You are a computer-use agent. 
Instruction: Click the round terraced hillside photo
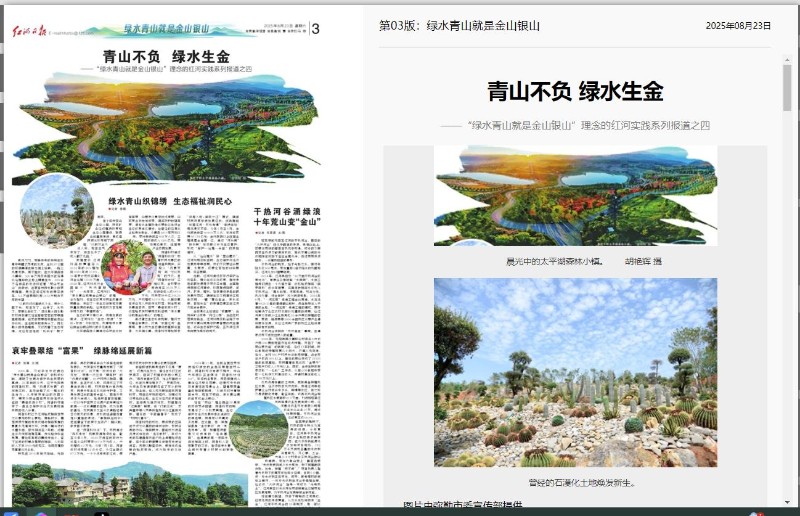pos(258,428)
